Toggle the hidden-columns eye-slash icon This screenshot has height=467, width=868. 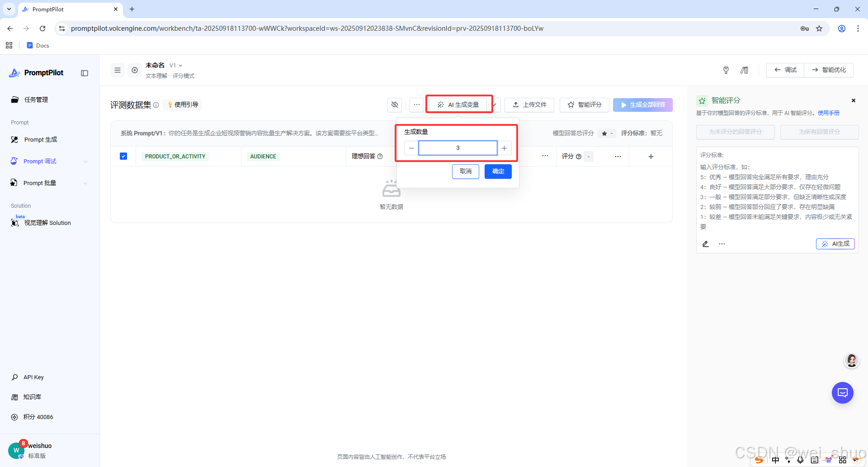pyautogui.click(x=395, y=105)
